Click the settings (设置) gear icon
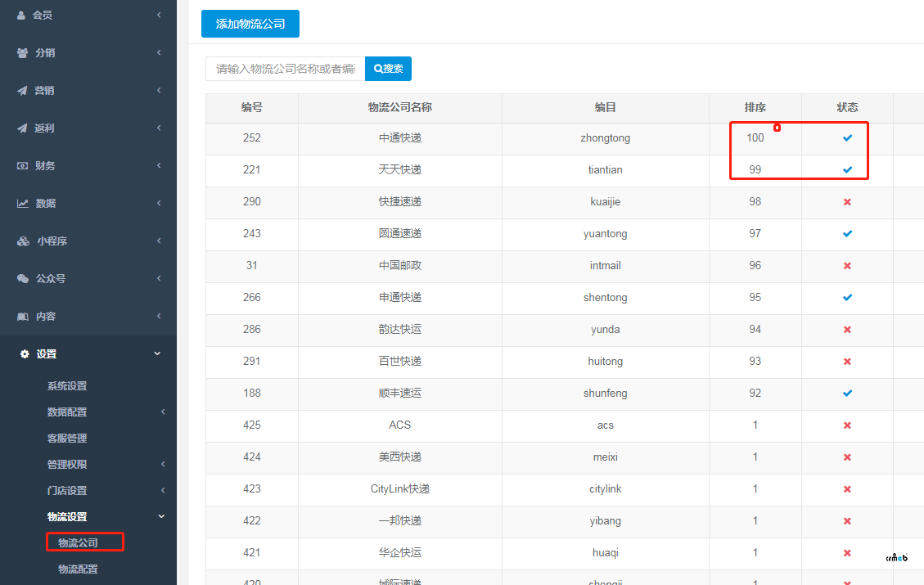This screenshot has height=585, width=924. click(25, 354)
